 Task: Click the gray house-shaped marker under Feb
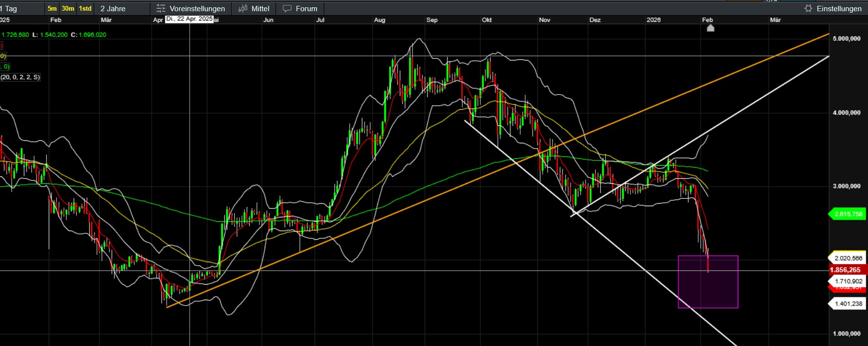710,28
